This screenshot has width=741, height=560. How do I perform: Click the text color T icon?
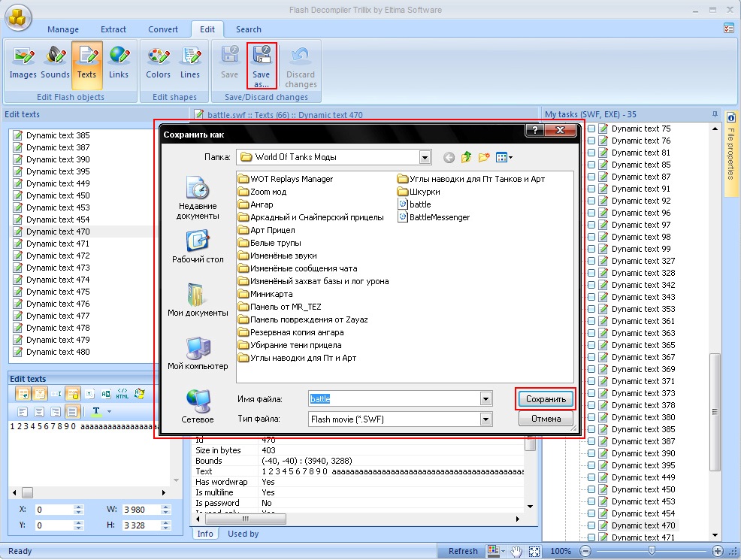click(x=96, y=411)
